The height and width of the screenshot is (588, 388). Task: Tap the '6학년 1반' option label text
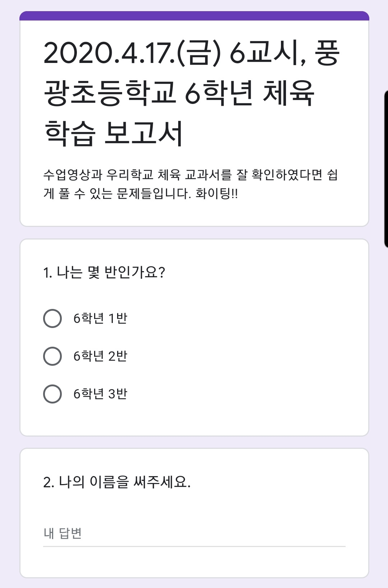pos(100,318)
